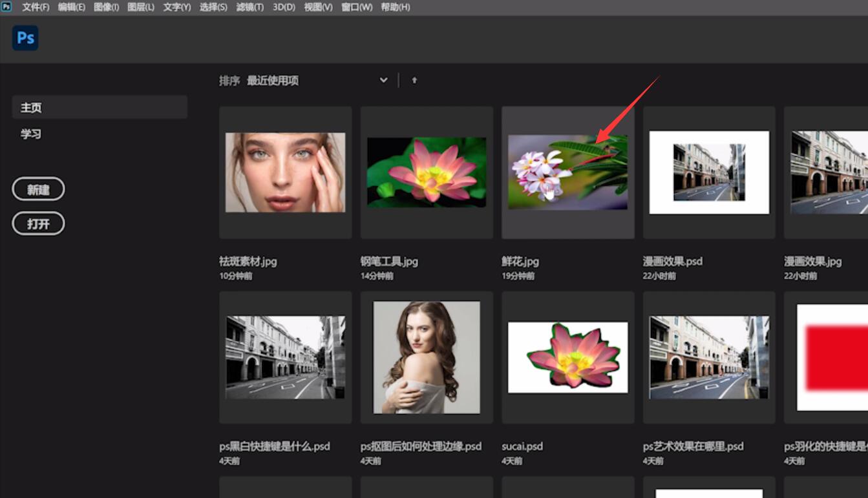Open the 鲜花.jpg flower thumbnail
Image resolution: width=868 pixels, height=498 pixels.
click(567, 172)
